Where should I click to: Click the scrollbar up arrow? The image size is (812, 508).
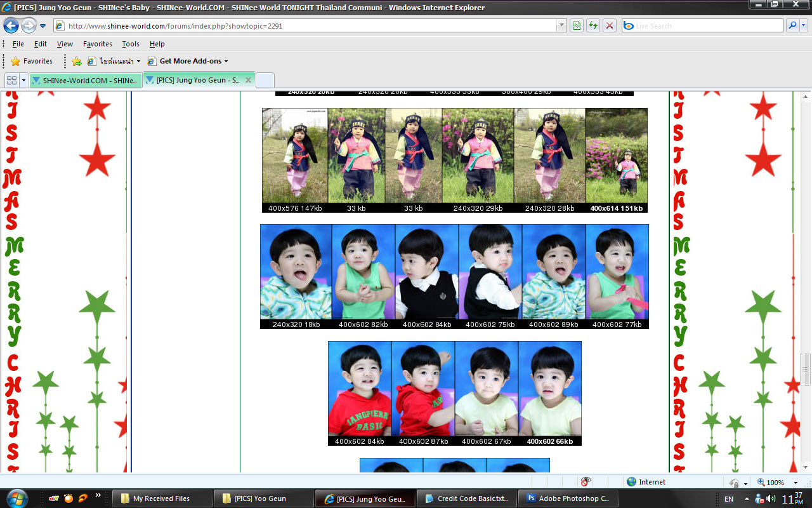tap(806, 96)
